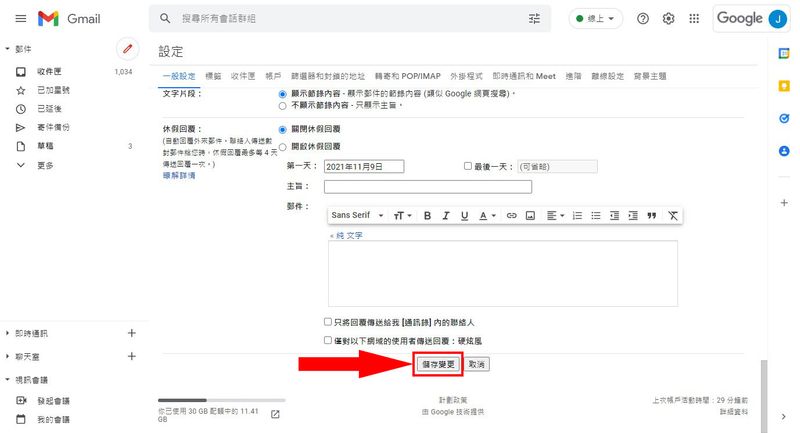Viewport: 800px width, 433px height.
Task: Open the 瞭解詳情 link
Action: 179,175
